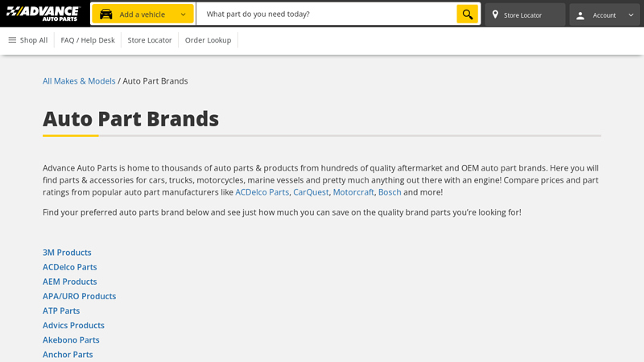Follow the CarQuest link
Screen dimensions: 644x362
pyautogui.click(x=311, y=192)
